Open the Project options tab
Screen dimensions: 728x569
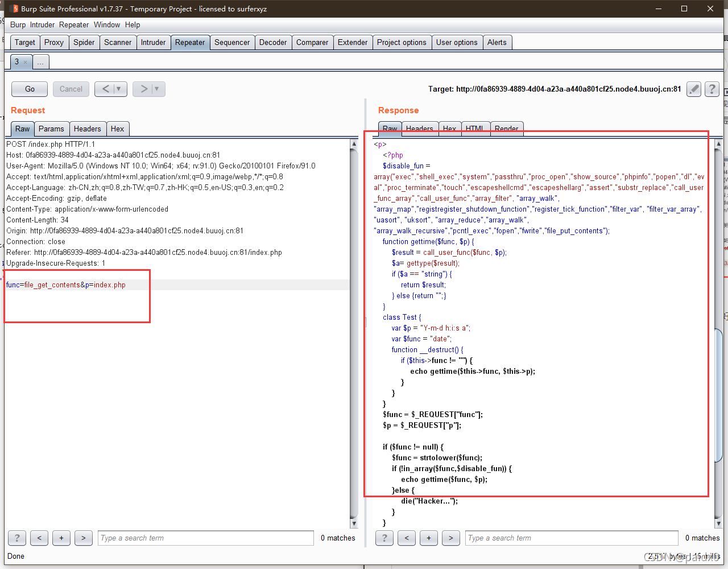(402, 42)
